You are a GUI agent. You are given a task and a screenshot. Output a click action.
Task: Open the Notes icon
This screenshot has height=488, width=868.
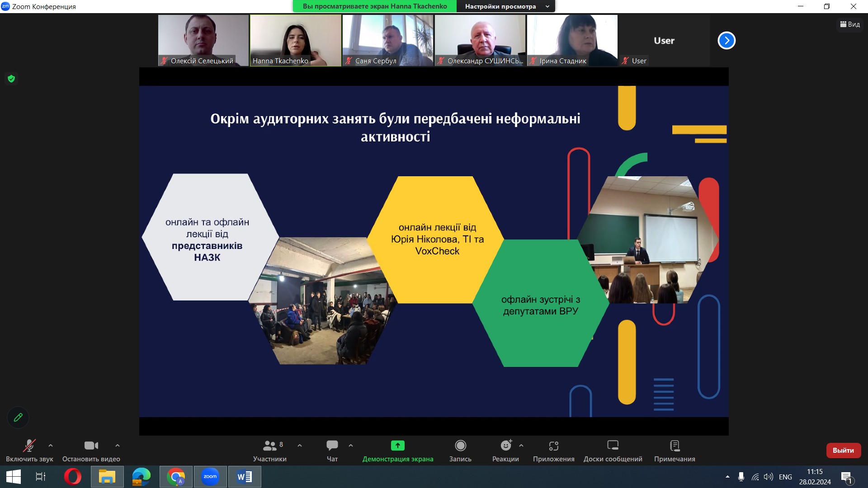coord(675,446)
